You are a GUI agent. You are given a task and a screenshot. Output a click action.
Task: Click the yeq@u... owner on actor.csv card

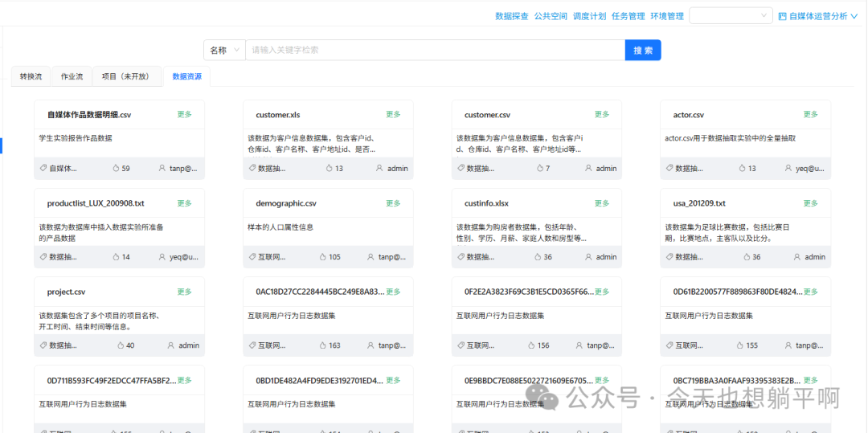click(x=810, y=168)
